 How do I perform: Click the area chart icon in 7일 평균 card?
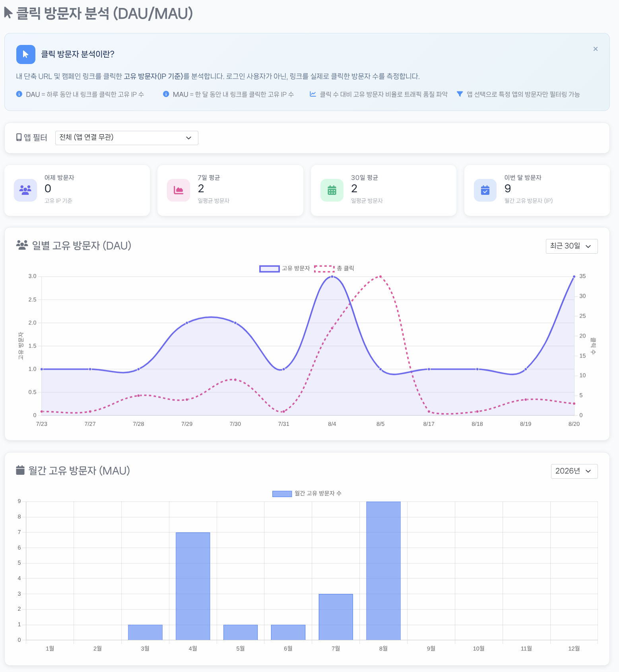coord(179,190)
